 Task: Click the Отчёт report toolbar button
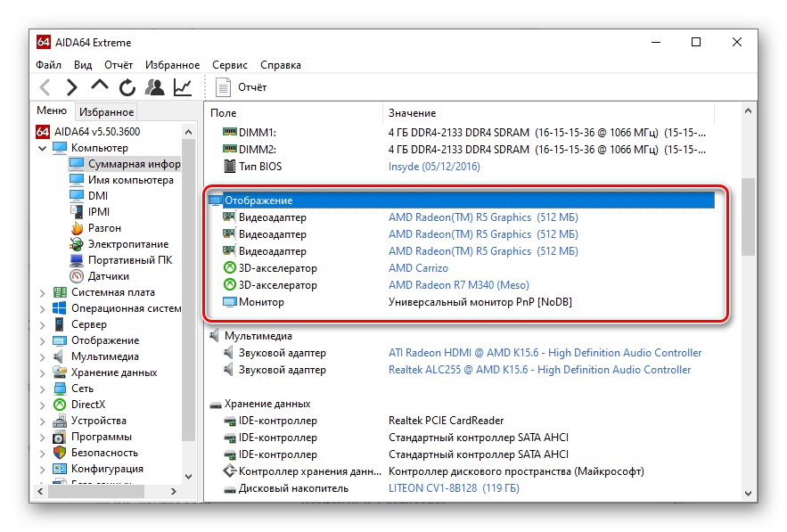242,87
